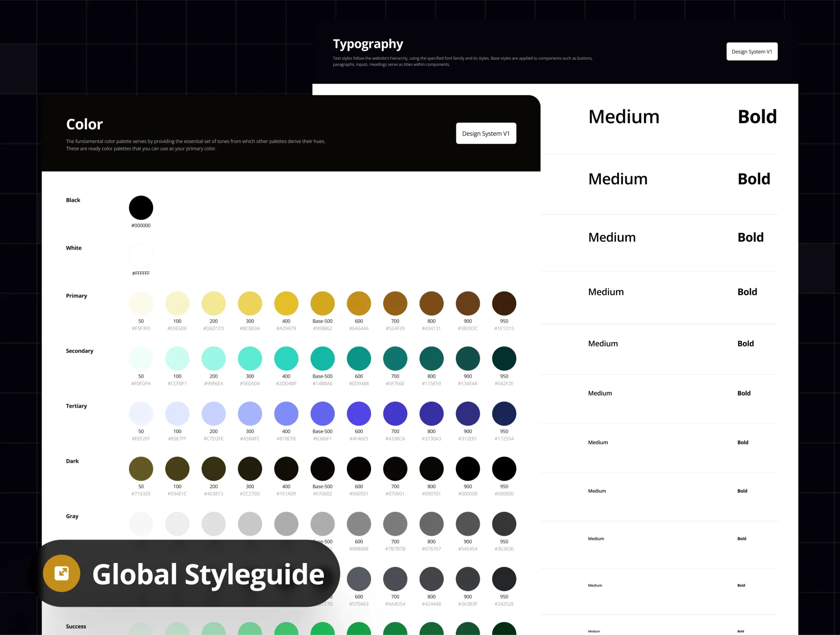This screenshot has height=635, width=840.
Task: Select the Primary 100 swatch
Action: (x=177, y=303)
